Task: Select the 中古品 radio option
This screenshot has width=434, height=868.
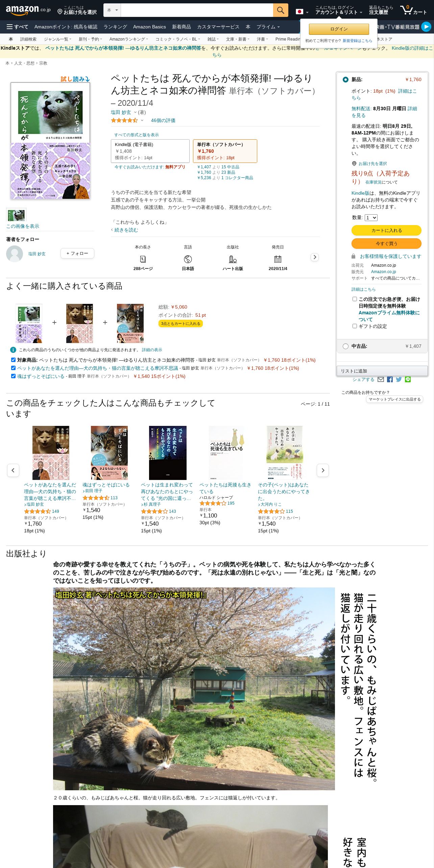Action: pyautogui.click(x=345, y=346)
